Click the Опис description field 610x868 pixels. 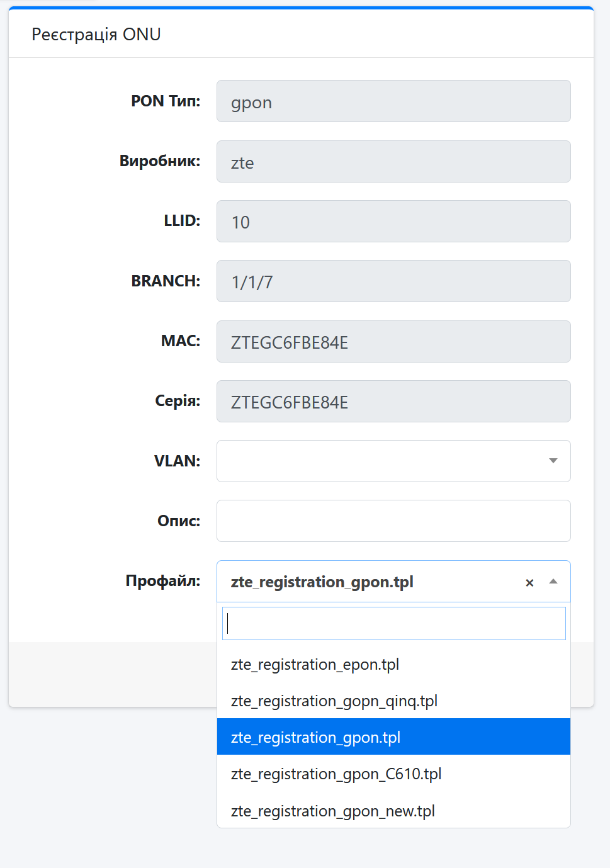(x=393, y=521)
